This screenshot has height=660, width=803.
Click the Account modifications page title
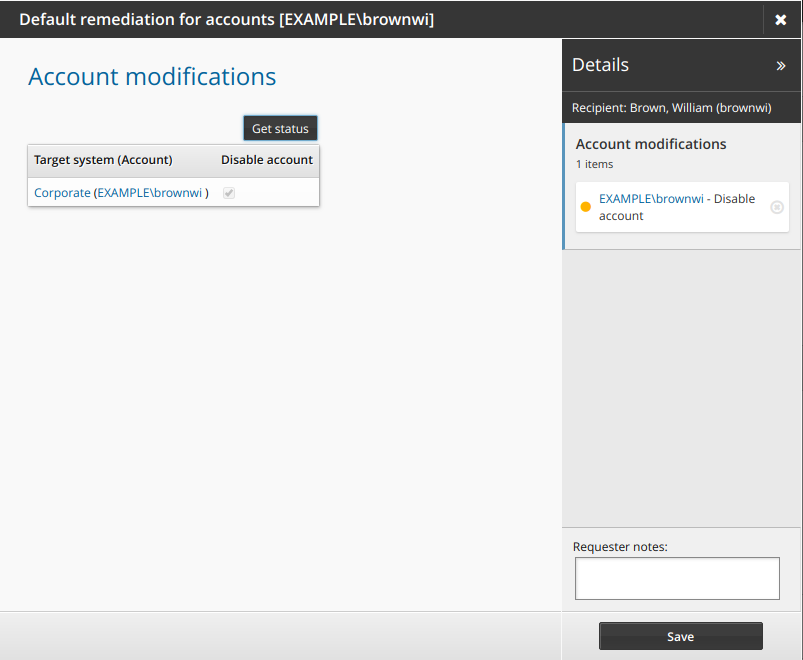(152, 77)
